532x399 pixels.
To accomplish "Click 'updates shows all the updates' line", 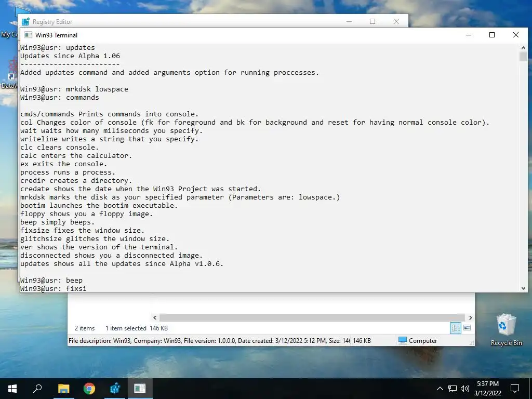I will click(x=122, y=263).
